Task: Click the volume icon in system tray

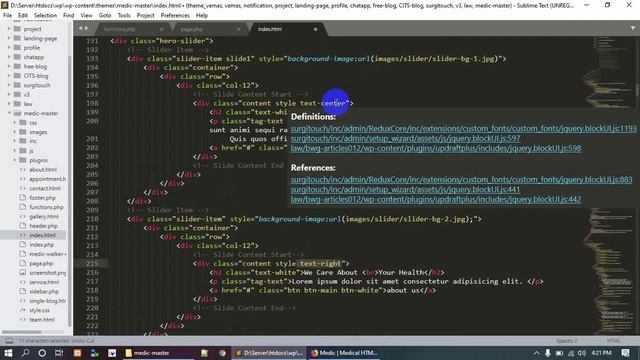Action: tap(582, 353)
